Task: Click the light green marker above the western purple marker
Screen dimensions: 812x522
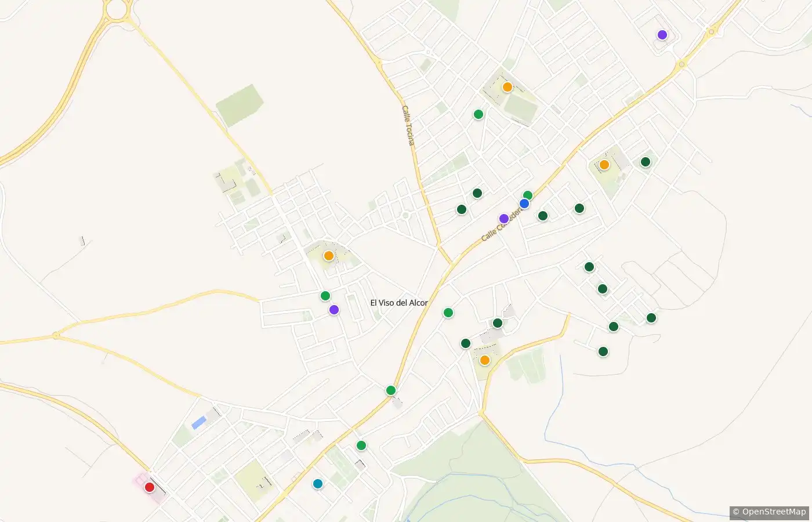Action: click(325, 296)
